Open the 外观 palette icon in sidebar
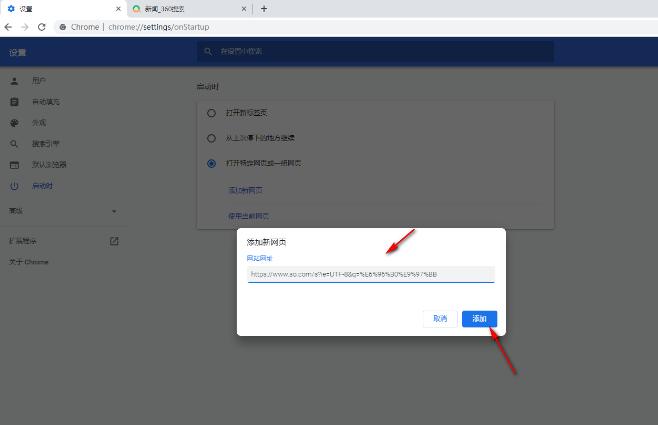Viewport: 658px width, 425px height. [x=14, y=123]
